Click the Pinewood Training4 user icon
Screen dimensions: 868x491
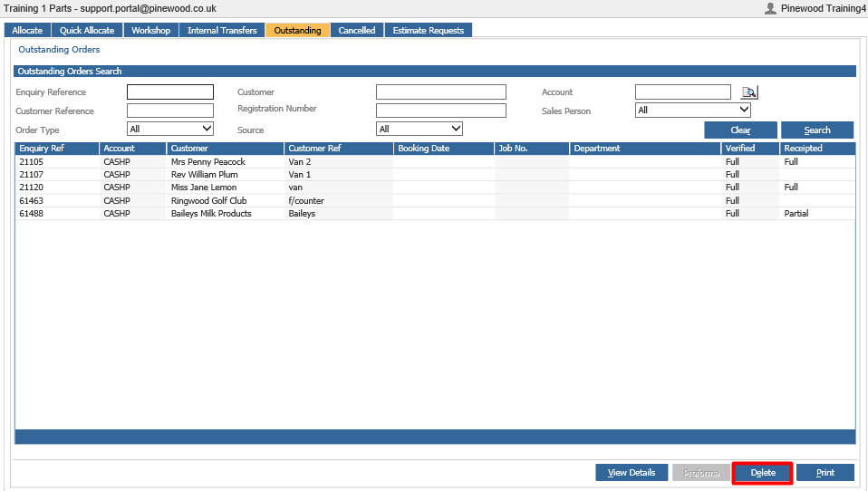coord(770,8)
